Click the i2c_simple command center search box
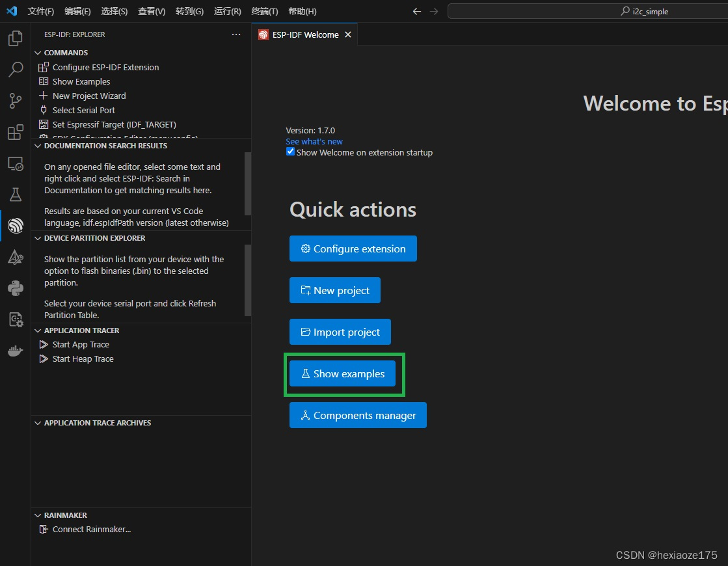The height and width of the screenshot is (566, 728). 587,11
